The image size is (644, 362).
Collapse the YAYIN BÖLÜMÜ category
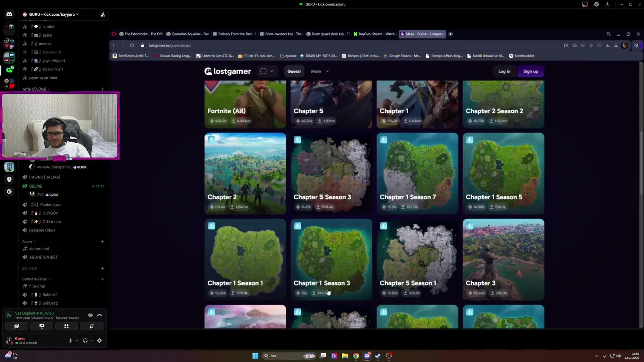tap(36, 89)
